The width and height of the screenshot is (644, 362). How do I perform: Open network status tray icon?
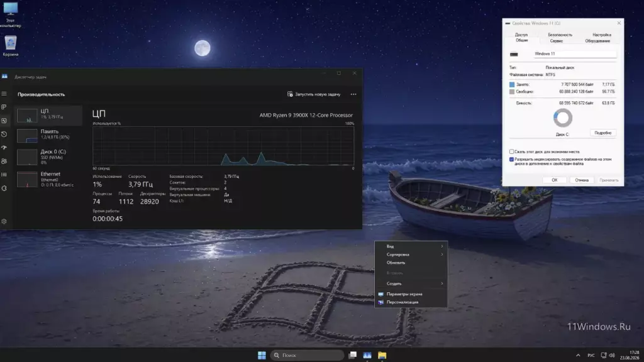[x=603, y=356]
